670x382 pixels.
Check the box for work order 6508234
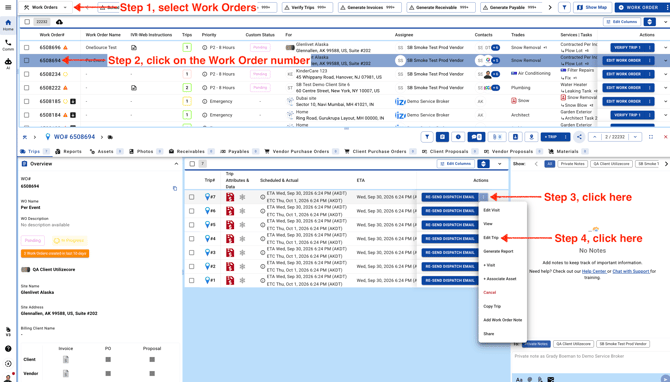click(x=26, y=74)
